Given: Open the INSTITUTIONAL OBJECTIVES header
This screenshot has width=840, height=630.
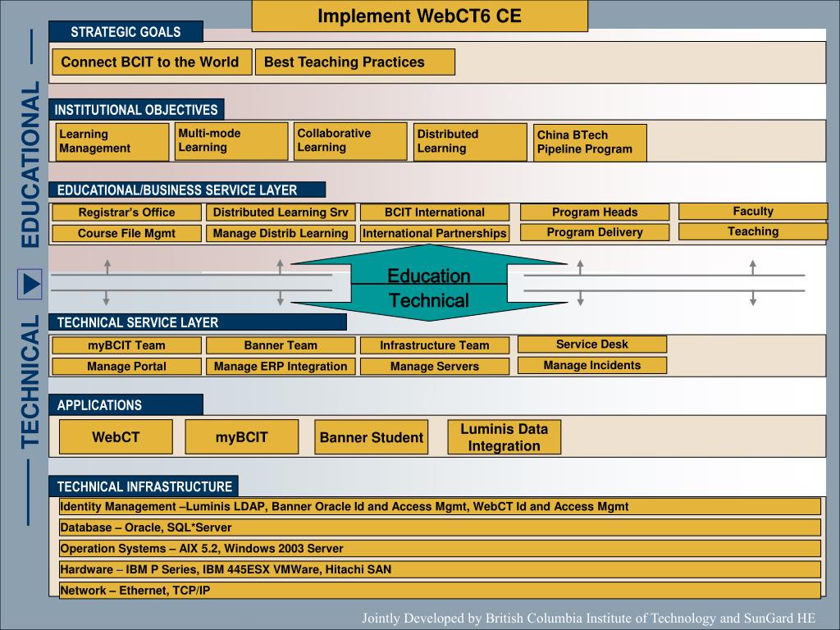Looking at the screenshot, I should click(x=136, y=110).
